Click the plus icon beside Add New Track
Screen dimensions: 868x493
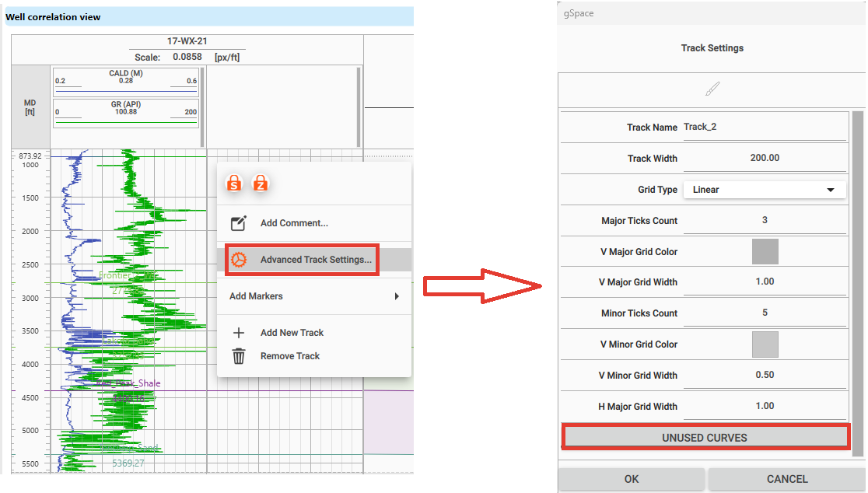[240, 332]
